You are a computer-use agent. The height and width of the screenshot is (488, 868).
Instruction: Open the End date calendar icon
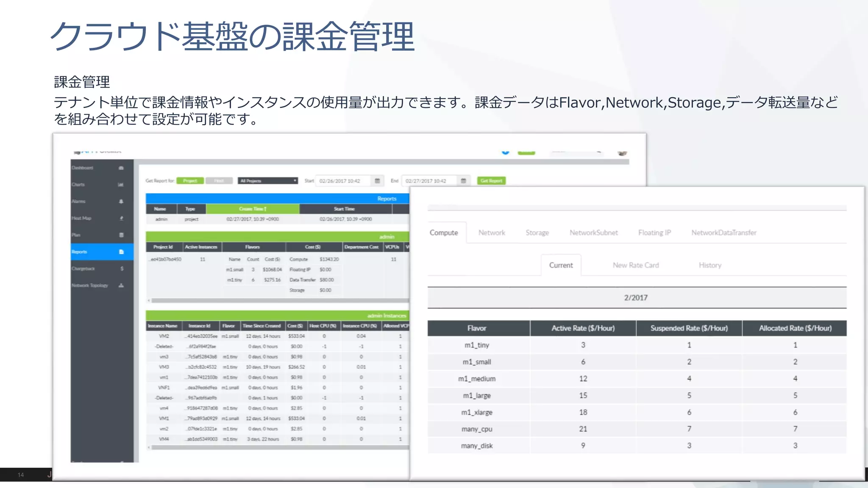[x=463, y=181]
